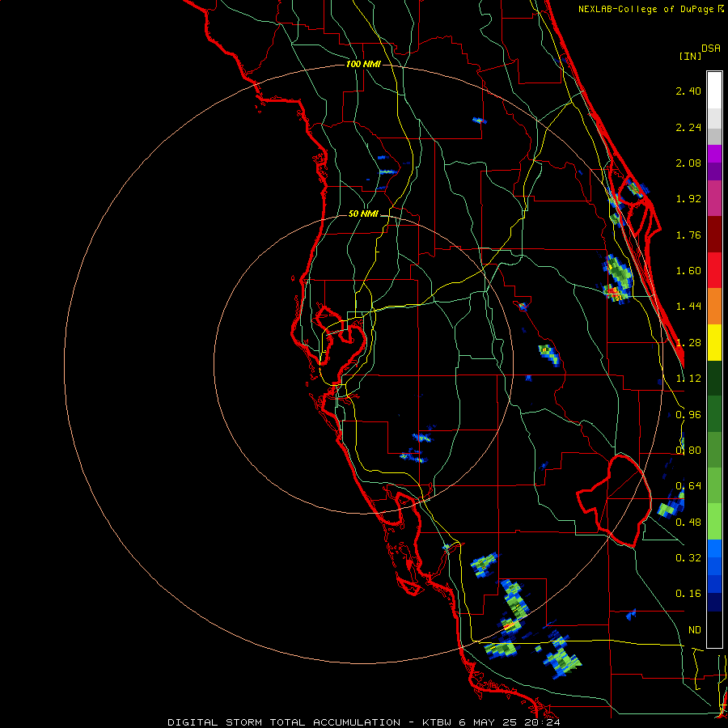Click the 2.24 scale value
Viewport: 728px width, 728px height.
click(x=688, y=127)
